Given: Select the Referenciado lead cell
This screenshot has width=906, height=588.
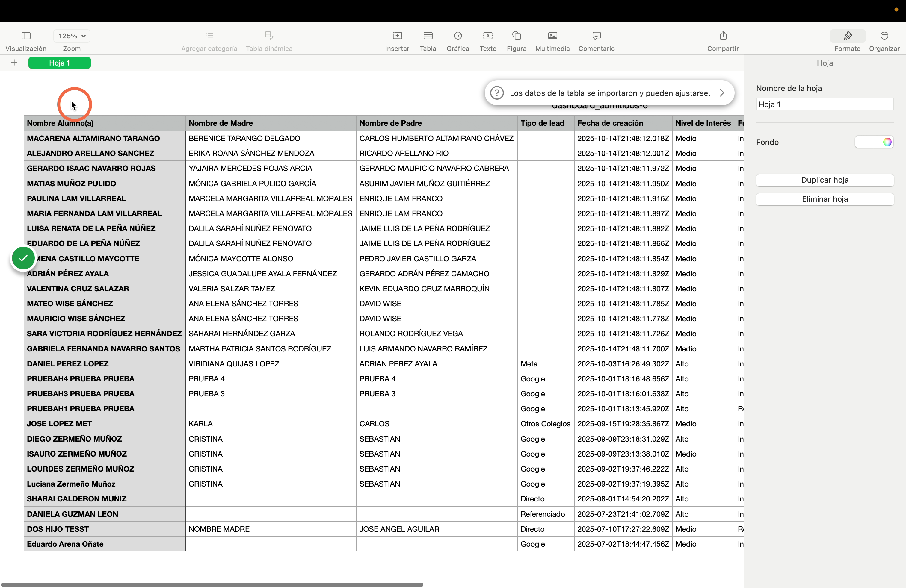Looking at the screenshot, I should 546,514.
